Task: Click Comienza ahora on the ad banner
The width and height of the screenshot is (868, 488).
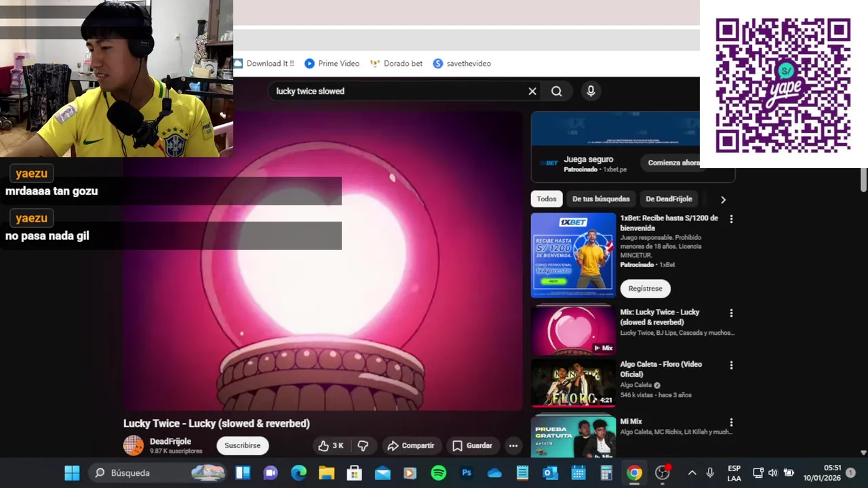Action: pos(673,163)
